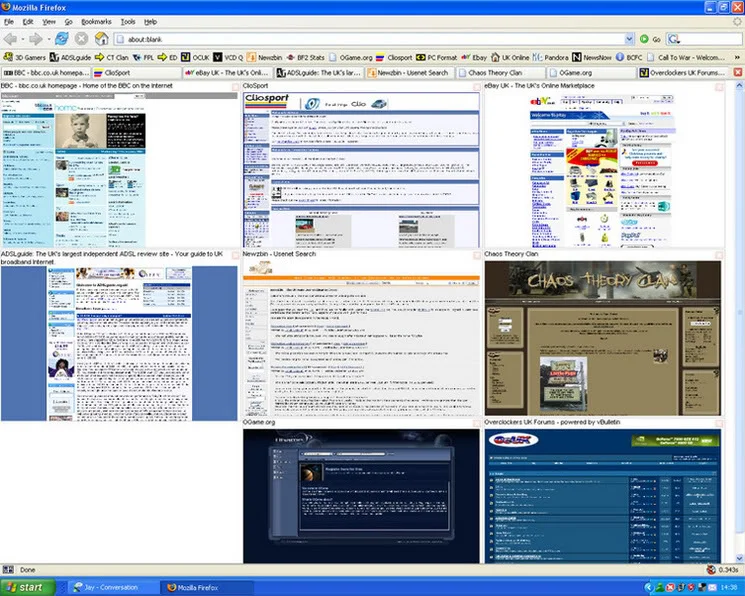745x596 pixels.
Task: Open the BF2 Stats bookmark
Action: 306,57
